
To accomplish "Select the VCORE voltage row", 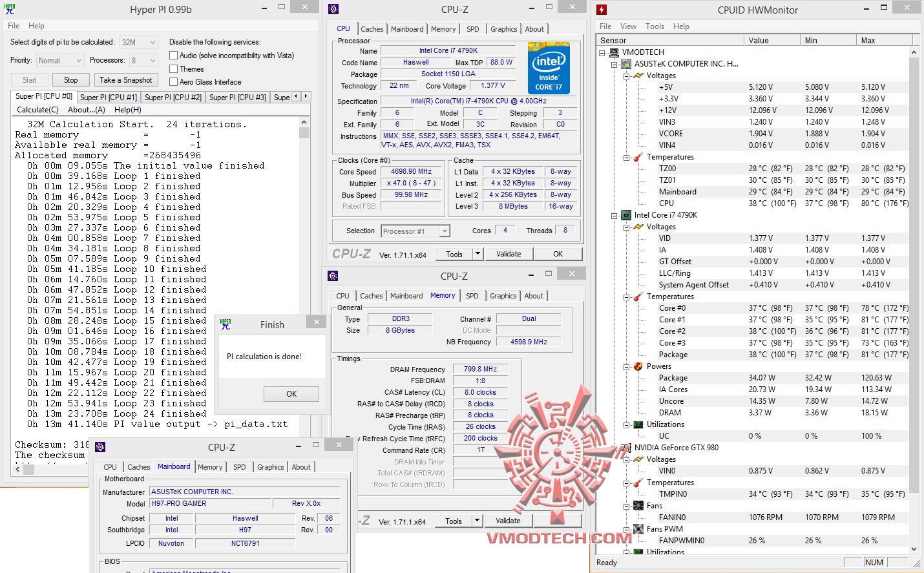I will [x=783, y=134].
